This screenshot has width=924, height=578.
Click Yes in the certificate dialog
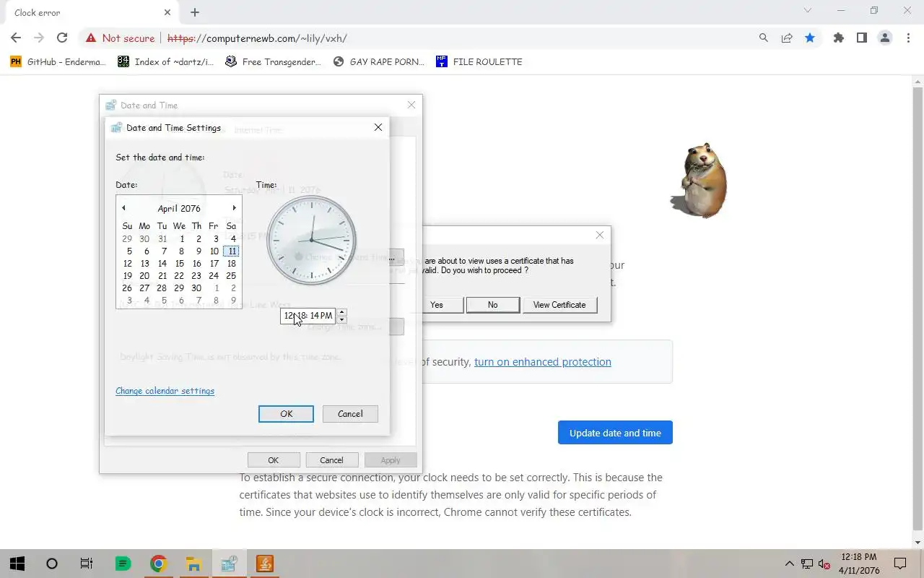point(437,305)
